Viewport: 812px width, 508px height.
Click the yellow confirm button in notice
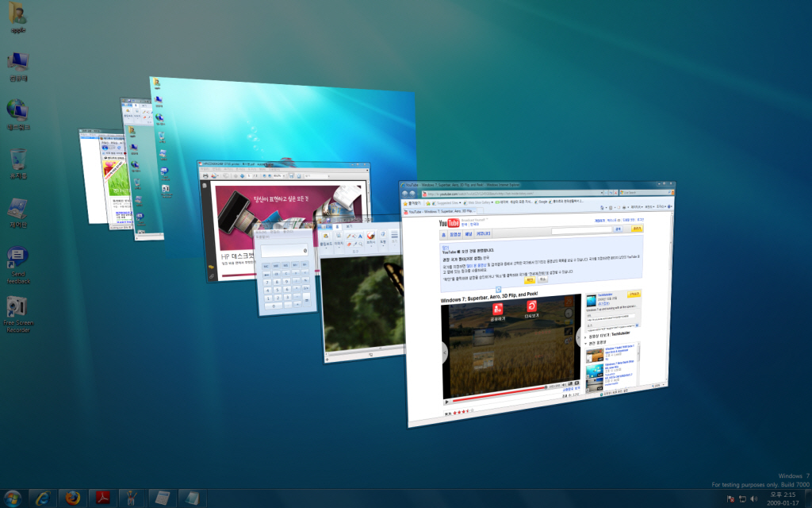(529, 280)
